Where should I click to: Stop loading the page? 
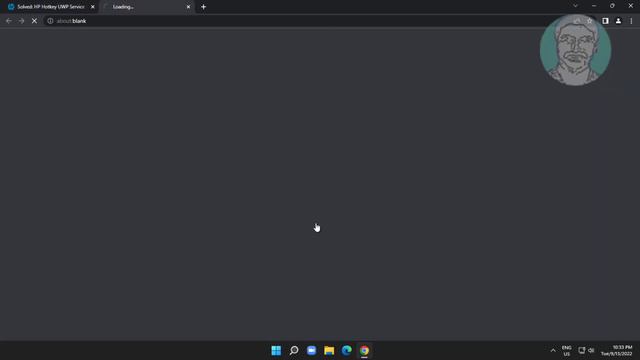tap(34, 21)
